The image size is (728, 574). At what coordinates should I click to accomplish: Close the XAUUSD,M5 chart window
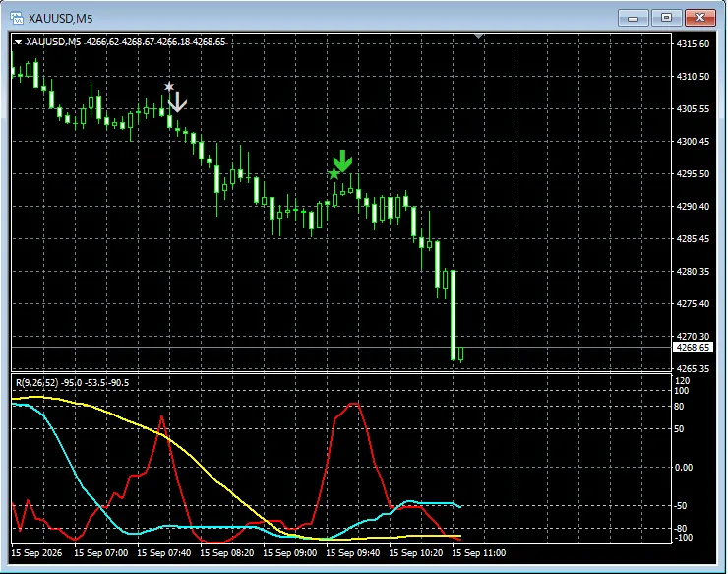click(x=699, y=18)
